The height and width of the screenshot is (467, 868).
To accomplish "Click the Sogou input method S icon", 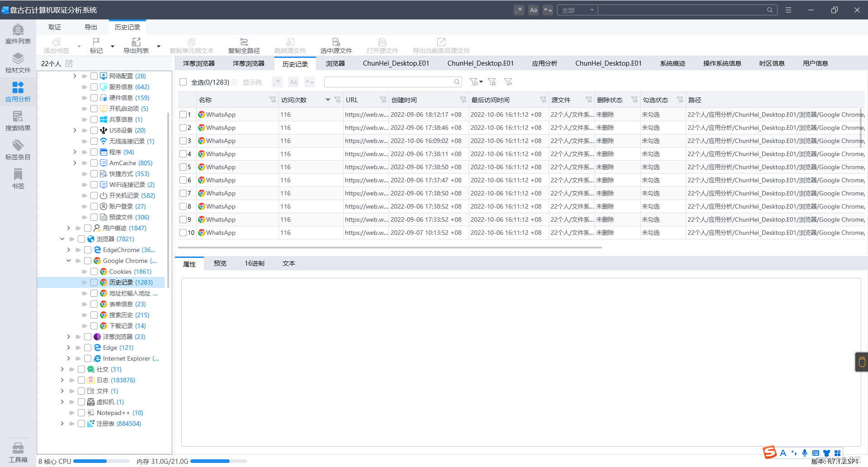I will pos(769,453).
